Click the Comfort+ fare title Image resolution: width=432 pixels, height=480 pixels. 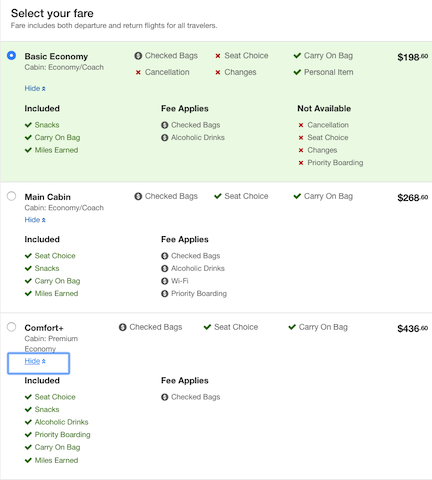tap(44, 328)
